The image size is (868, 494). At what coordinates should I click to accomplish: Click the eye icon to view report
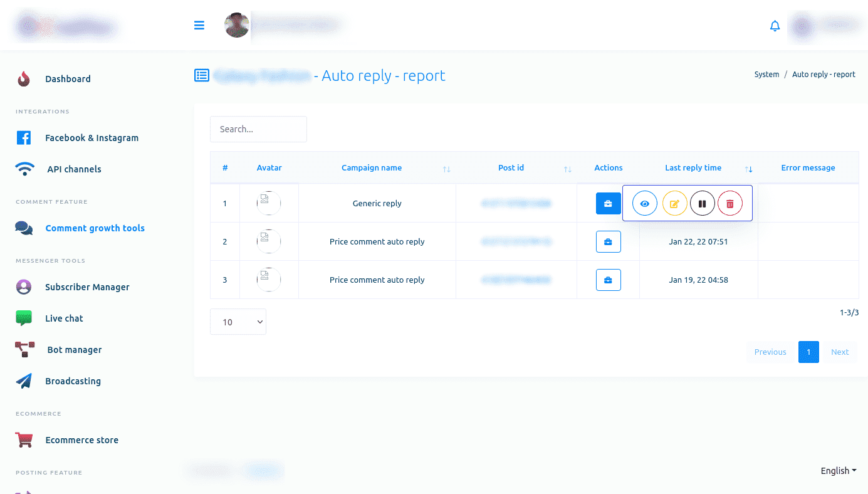click(x=644, y=204)
